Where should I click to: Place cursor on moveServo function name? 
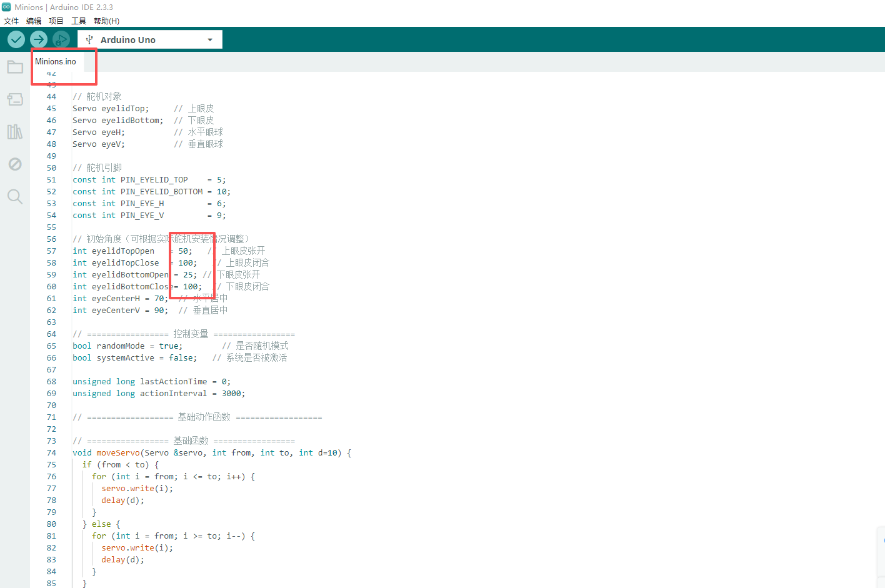pyautogui.click(x=118, y=453)
